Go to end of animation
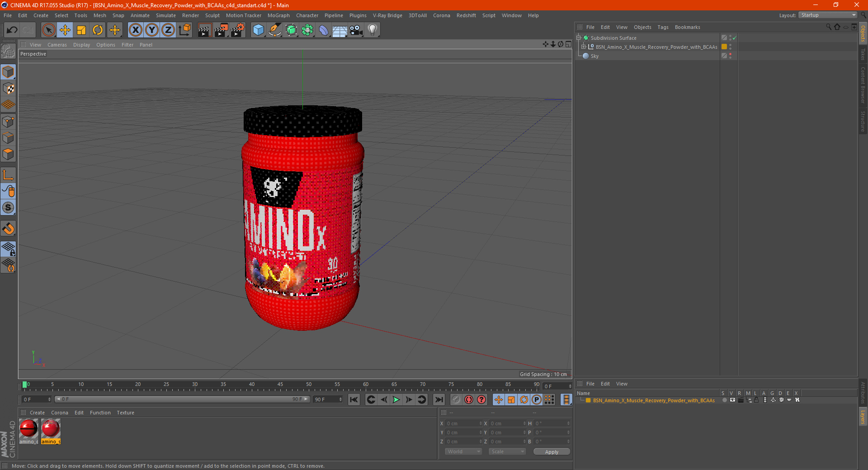The image size is (868, 470). pos(439,399)
